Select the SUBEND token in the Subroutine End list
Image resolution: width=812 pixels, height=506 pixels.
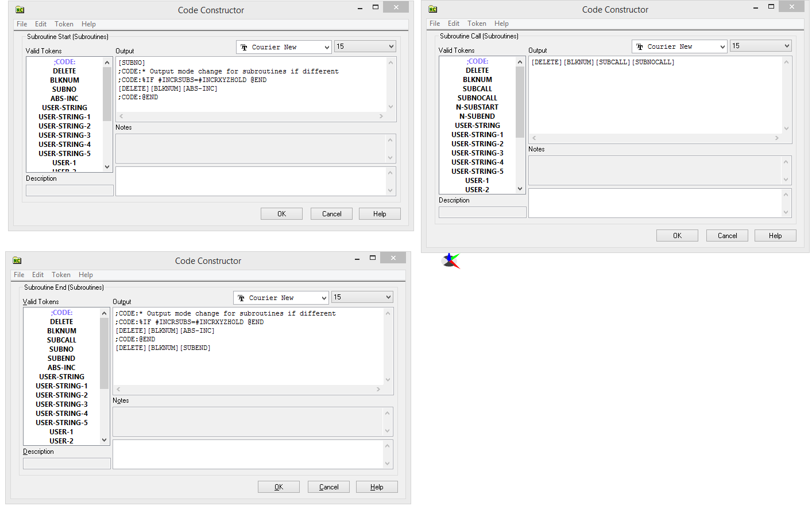click(61, 359)
